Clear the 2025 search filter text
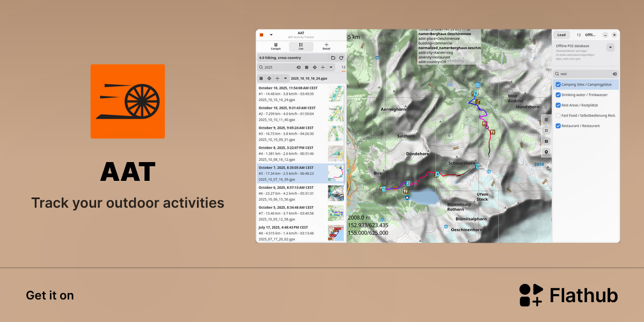Image resolution: width=644 pixels, height=322 pixels. (x=298, y=68)
